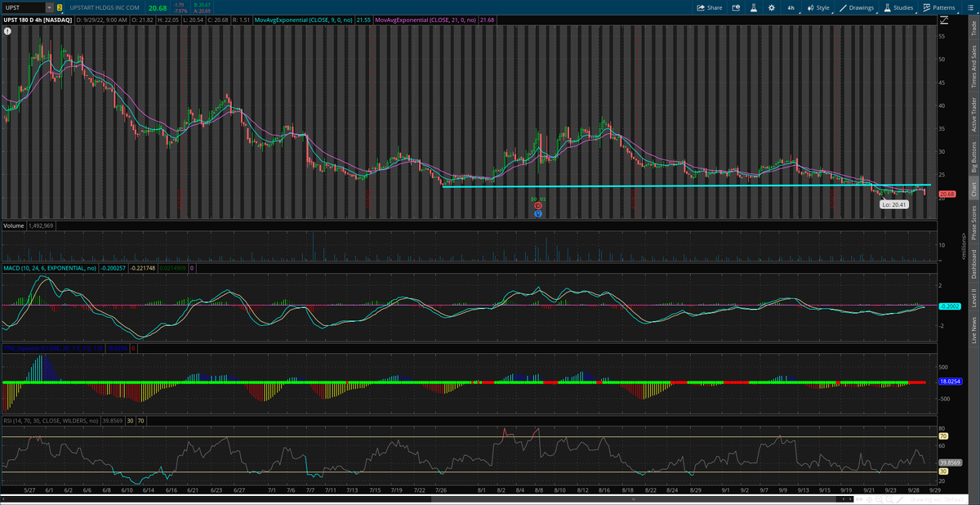The height and width of the screenshot is (505, 980).
Task: Click the UPST 180 D 4h [NASDAQ] chart title
Action: tap(37, 19)
